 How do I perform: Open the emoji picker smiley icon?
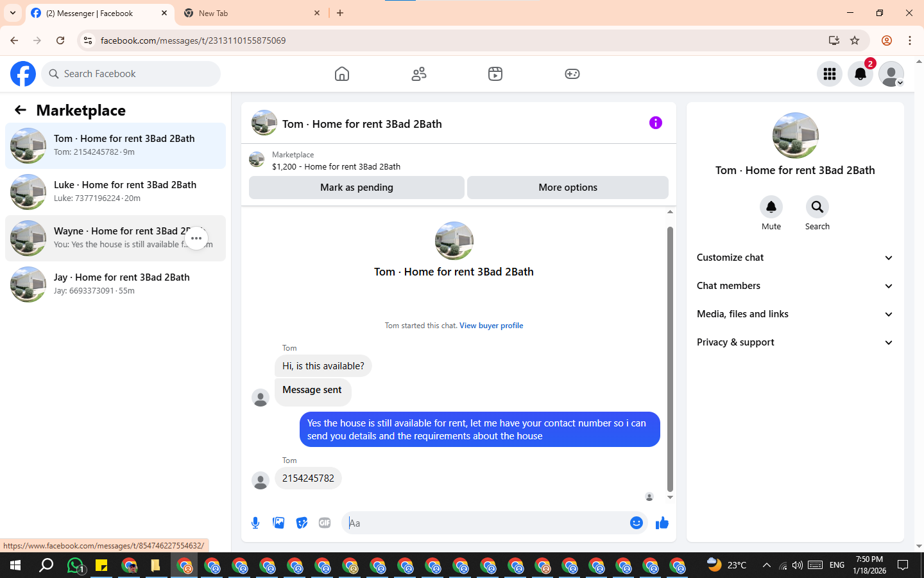[636, 523]
